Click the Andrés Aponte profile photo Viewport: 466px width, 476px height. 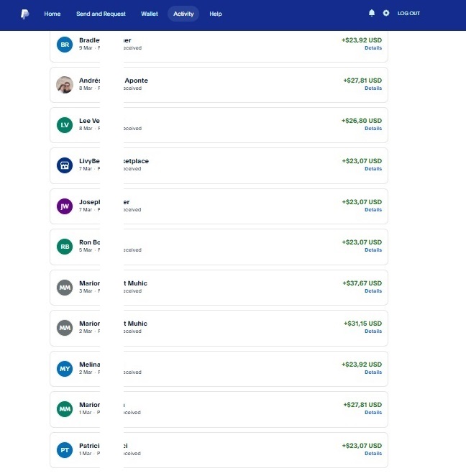[x=65, y=85]
